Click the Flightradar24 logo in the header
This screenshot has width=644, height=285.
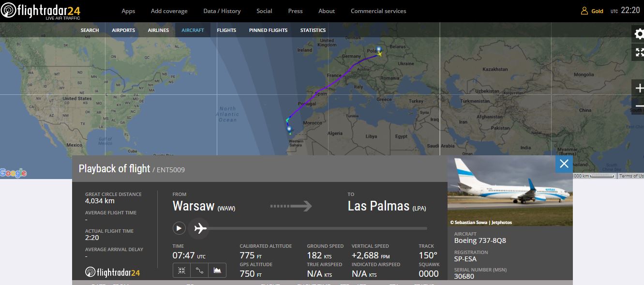[41, 11]
